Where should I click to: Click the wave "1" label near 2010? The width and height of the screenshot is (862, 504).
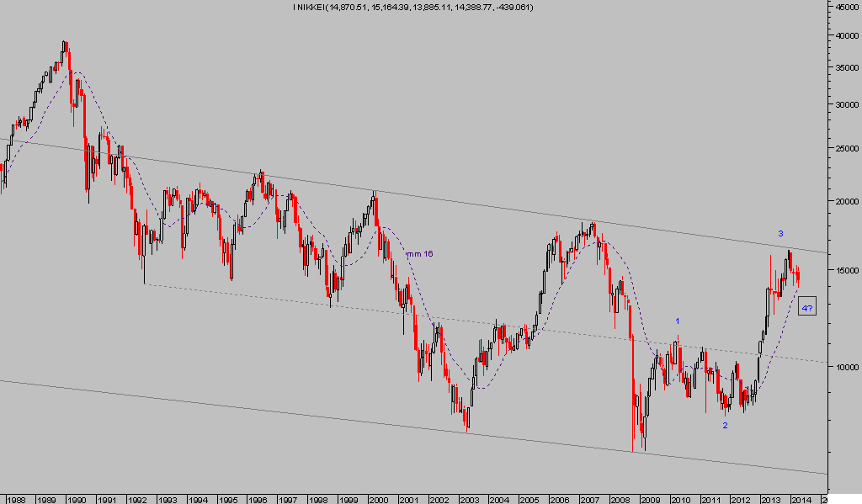(678, 321)
